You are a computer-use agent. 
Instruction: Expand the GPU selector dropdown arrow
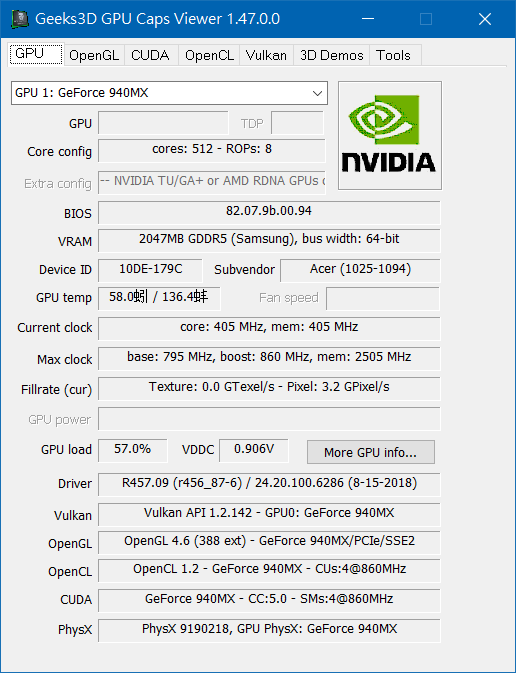pyautogui.click(x=317, y=93)
